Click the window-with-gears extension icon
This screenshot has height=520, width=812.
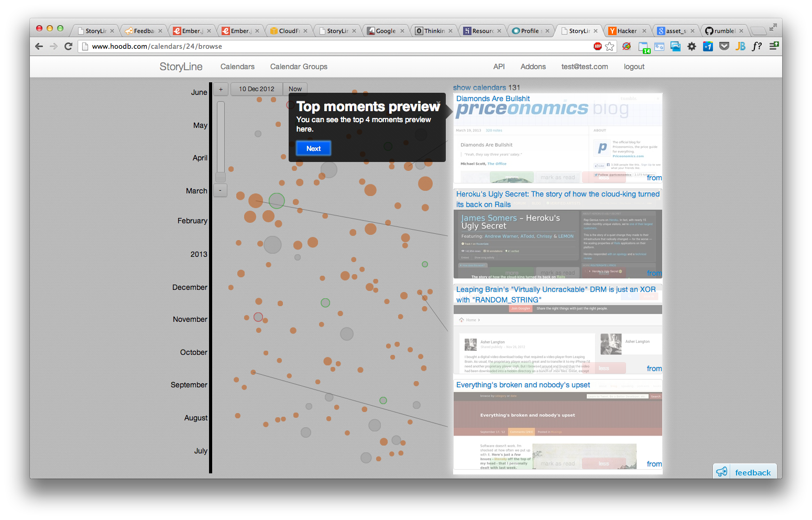click(659, 46)
